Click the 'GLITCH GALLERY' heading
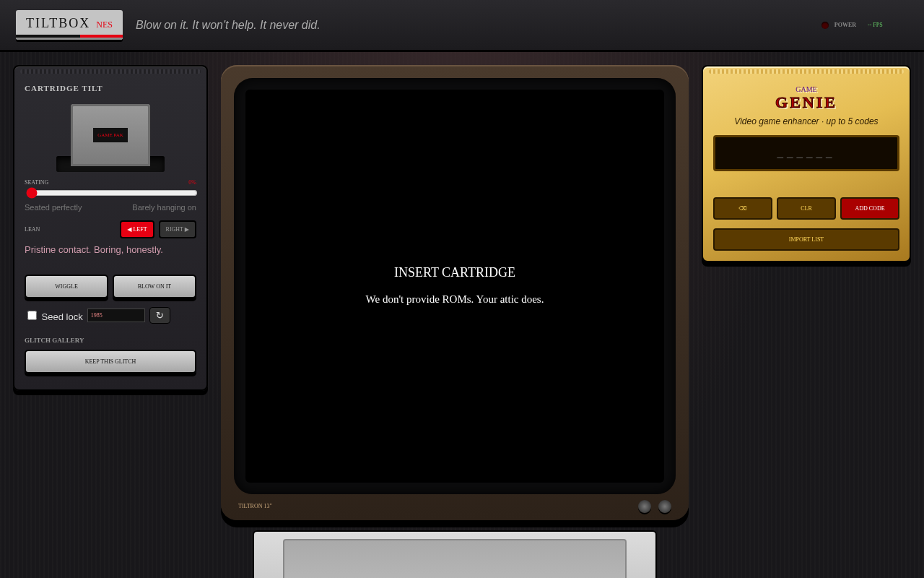Image resolution: width=924 pixels, height=578 pixels. (x=54, y=340)
